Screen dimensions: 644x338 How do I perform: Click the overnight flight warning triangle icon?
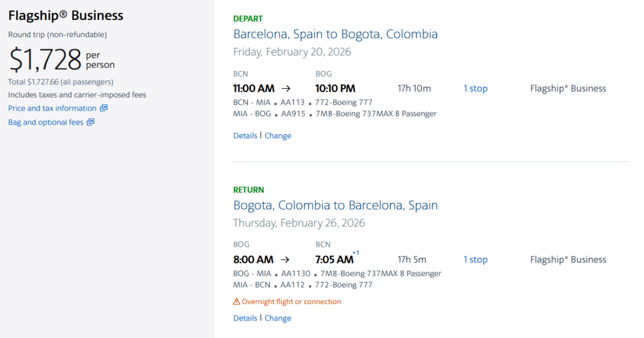[x=237, y=302]
